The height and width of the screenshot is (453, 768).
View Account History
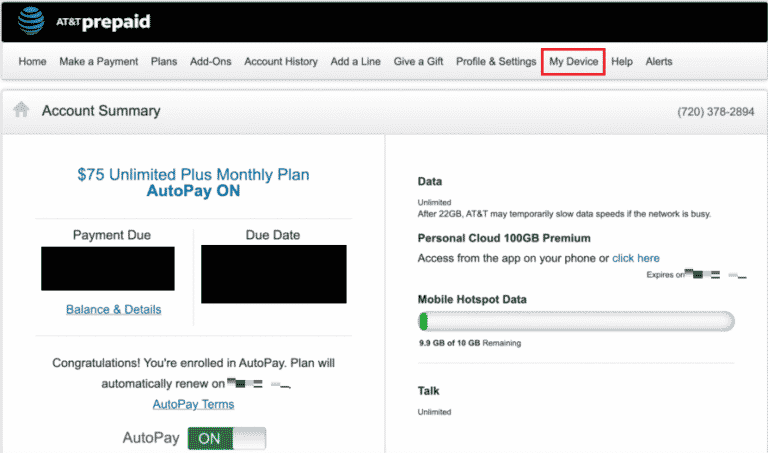[281, 61]
